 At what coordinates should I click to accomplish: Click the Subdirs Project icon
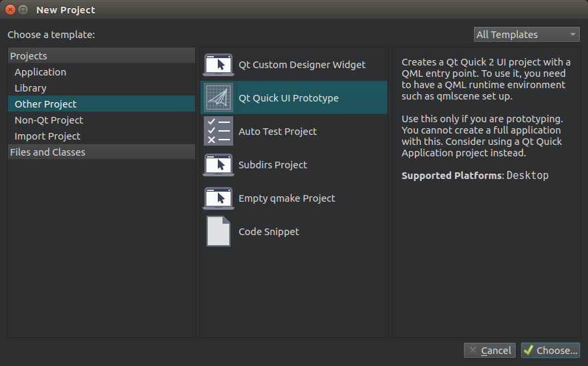click(x=218, y=164)
